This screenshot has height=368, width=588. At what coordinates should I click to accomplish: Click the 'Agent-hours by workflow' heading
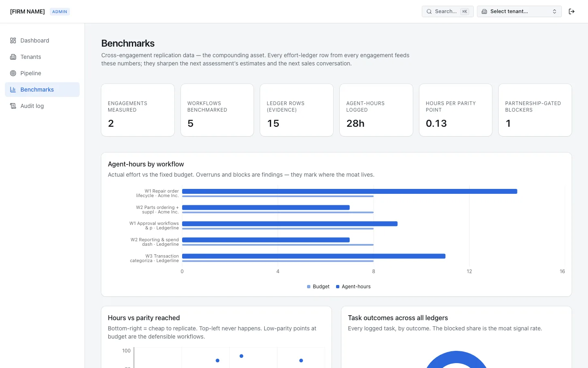coord(146,164)
